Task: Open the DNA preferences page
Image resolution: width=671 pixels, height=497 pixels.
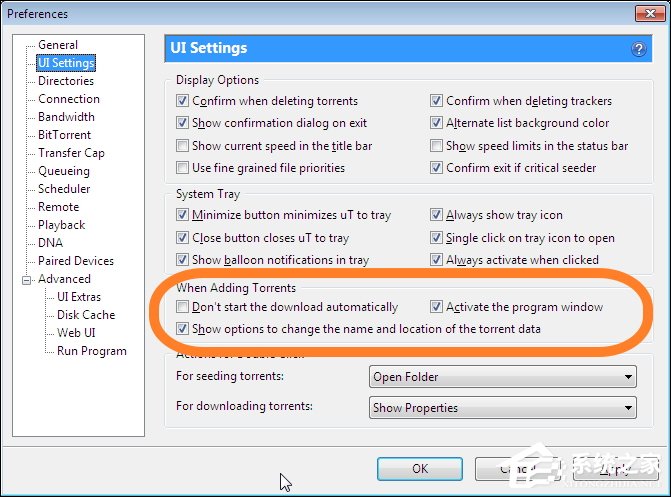Action: [50, 243]
